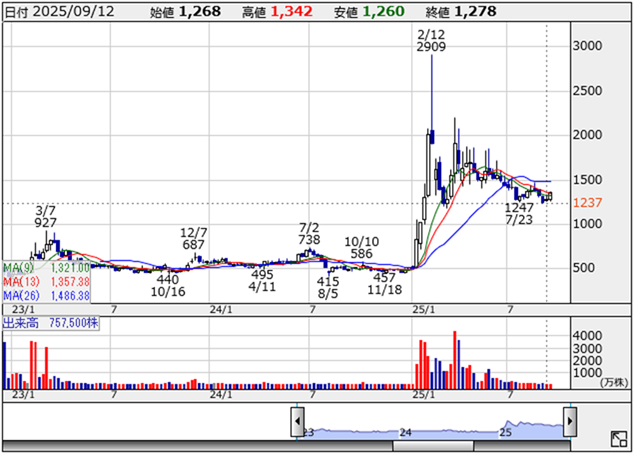Click the 11/18 low label at 457
The width and height of the screenshot is (636, 455).
(x=385, y=282)
